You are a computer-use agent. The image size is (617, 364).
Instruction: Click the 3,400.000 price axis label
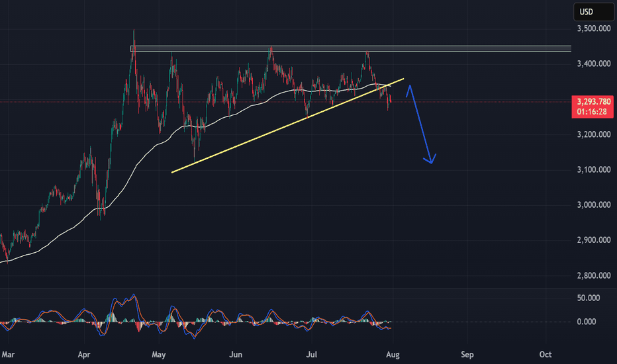coord(594,64)
